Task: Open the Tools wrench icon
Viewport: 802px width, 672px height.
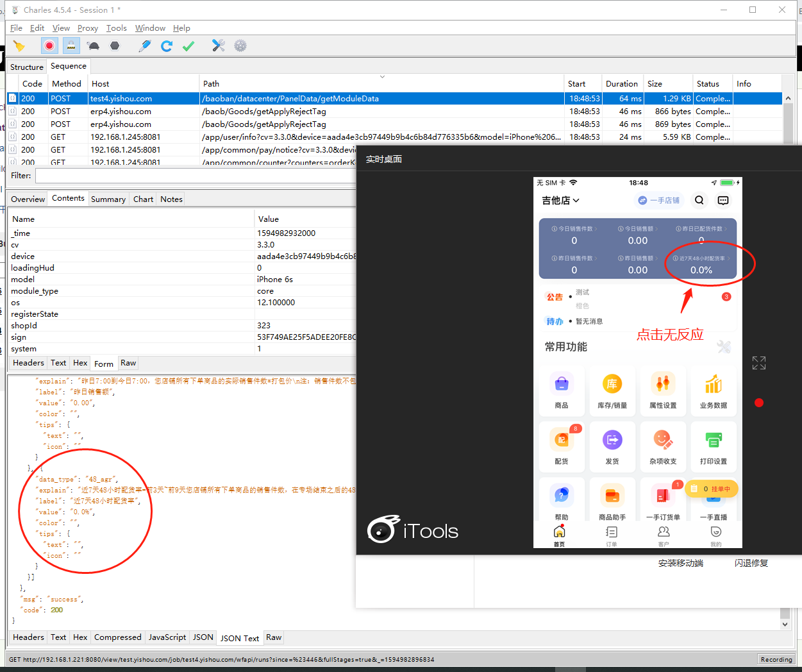Action: click(x=219, y=46)
